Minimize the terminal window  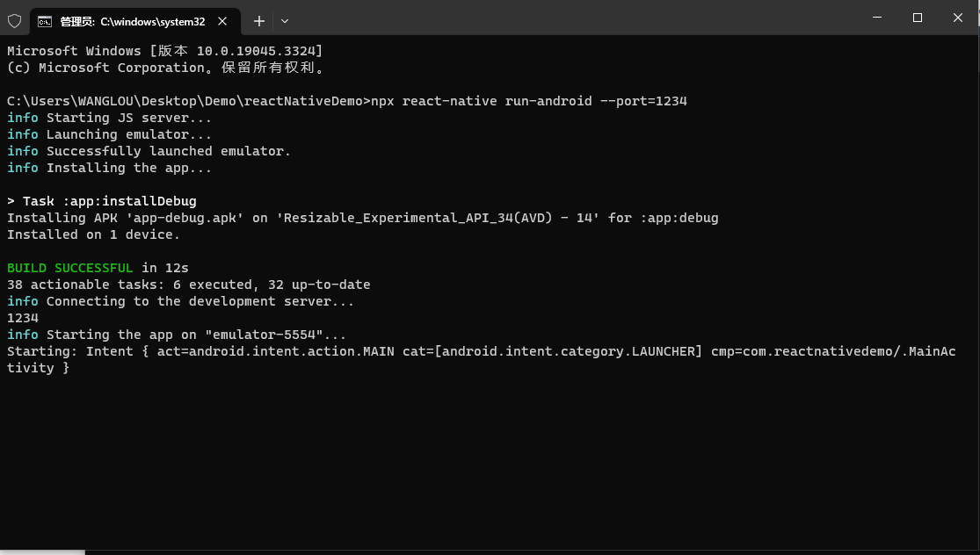click(x=877, y=18)
